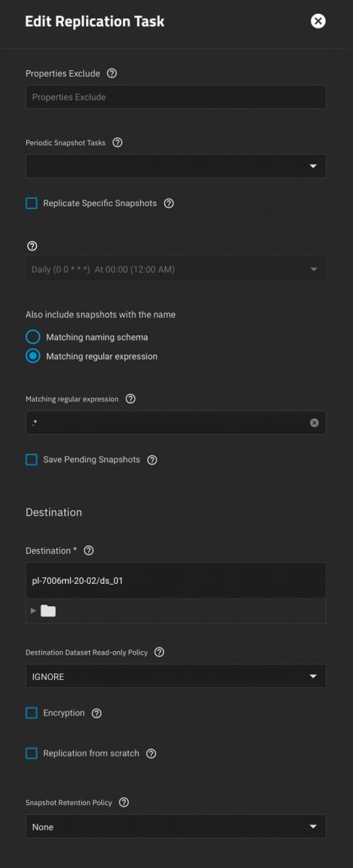Open the IGNORE read-only policy dropdown
The image size is (353, 868).
pyautogui.click(x=176, y=676)
